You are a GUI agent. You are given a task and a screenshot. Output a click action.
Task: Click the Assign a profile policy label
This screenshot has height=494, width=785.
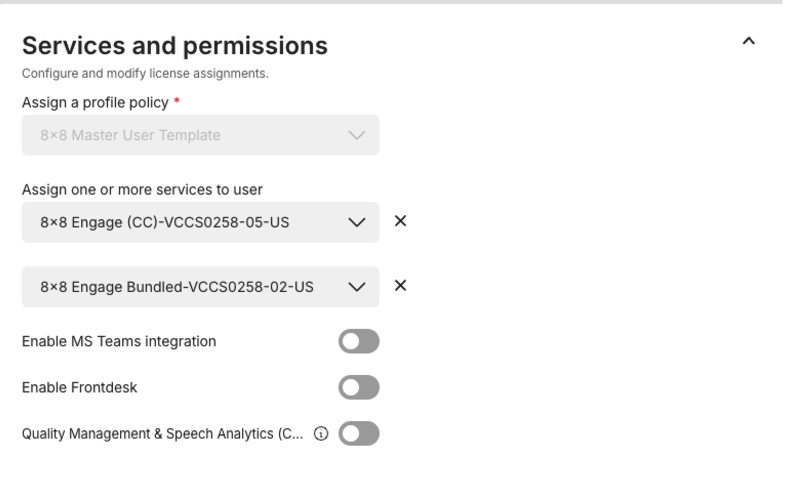(95, 103)
